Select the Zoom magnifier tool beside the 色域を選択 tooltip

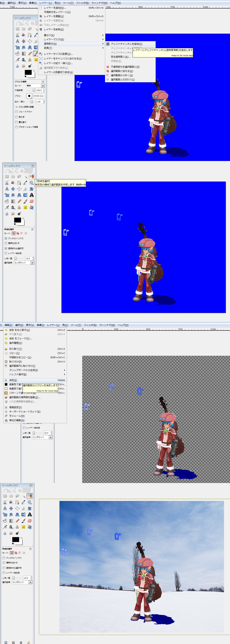tap(31, 183)
